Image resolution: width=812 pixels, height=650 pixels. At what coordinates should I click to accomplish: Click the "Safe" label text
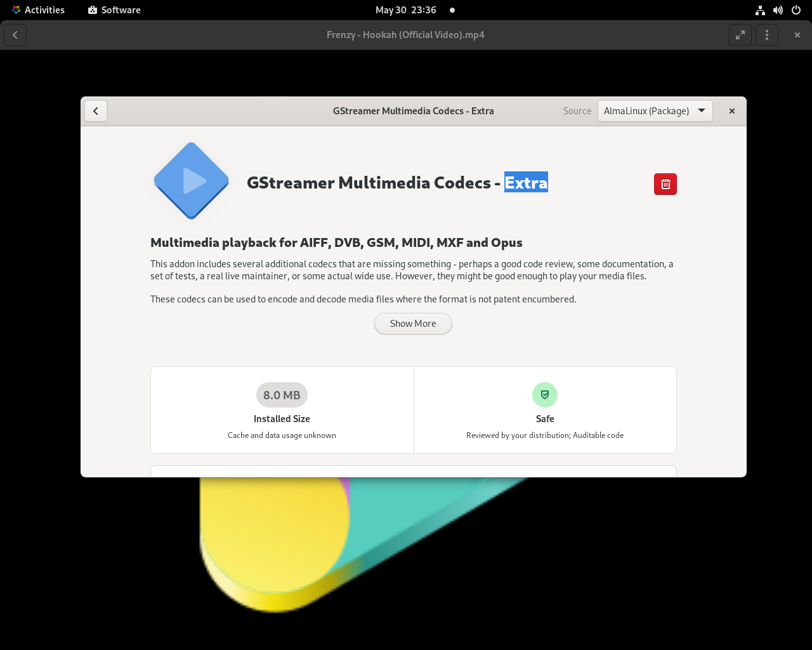[x=545, y=419]
